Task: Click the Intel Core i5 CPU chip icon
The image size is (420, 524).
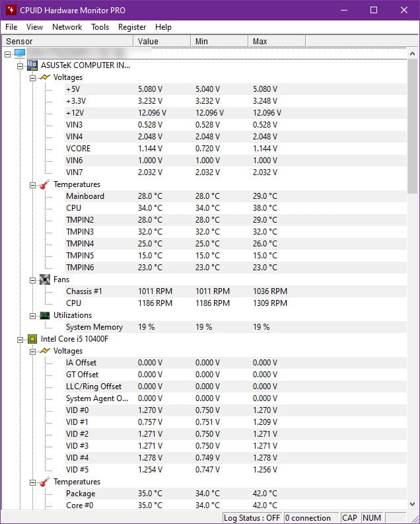Action: [32, 339]
